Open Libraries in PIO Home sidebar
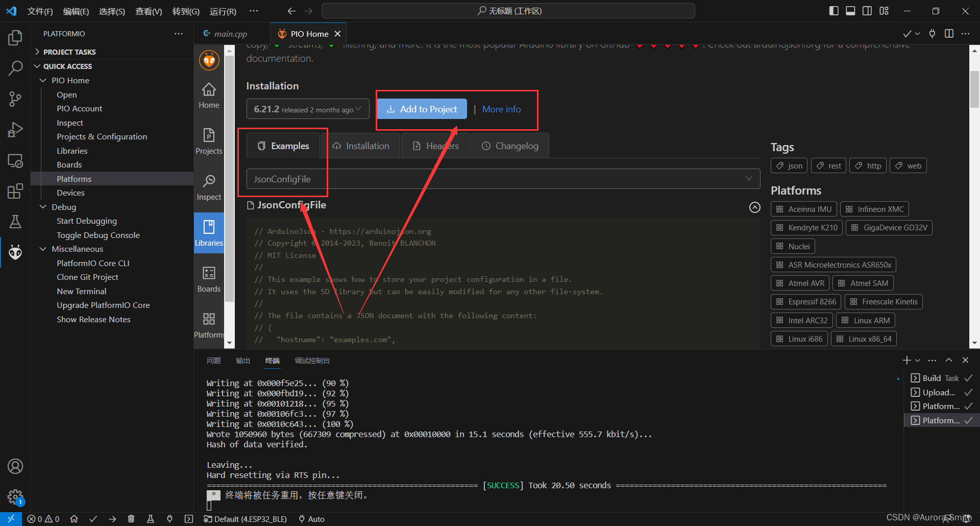Image resolution: width=980 pixels, height=526 pixels. (209, 233)
